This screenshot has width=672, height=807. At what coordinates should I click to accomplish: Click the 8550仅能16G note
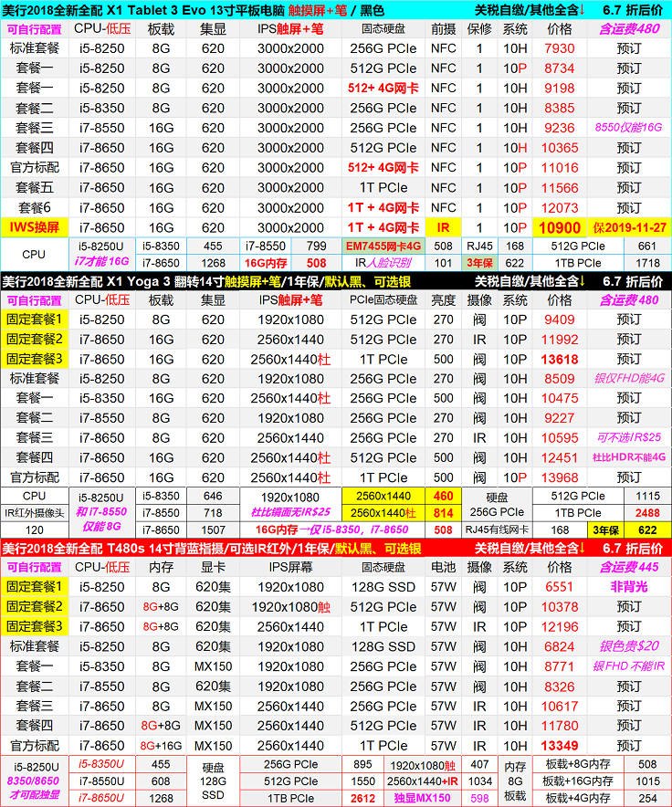pyautogui.click(x=628, y=128)
